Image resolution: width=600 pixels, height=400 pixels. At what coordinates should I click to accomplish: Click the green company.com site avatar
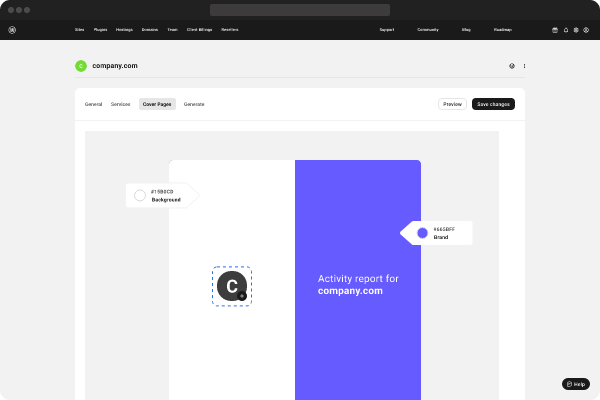[81, 66]
